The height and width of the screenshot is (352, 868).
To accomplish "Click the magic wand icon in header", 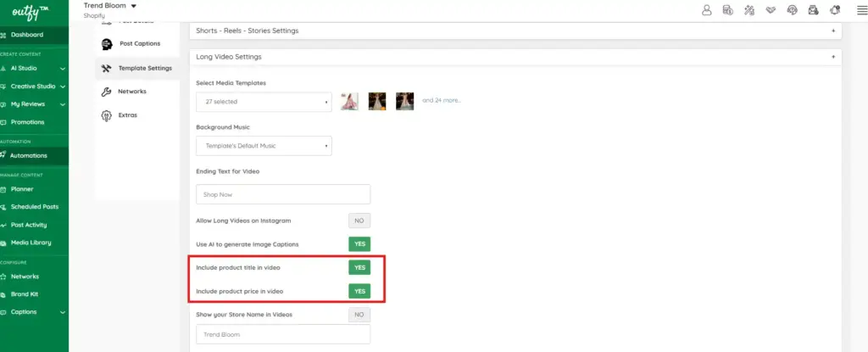I will pos(749,10).
